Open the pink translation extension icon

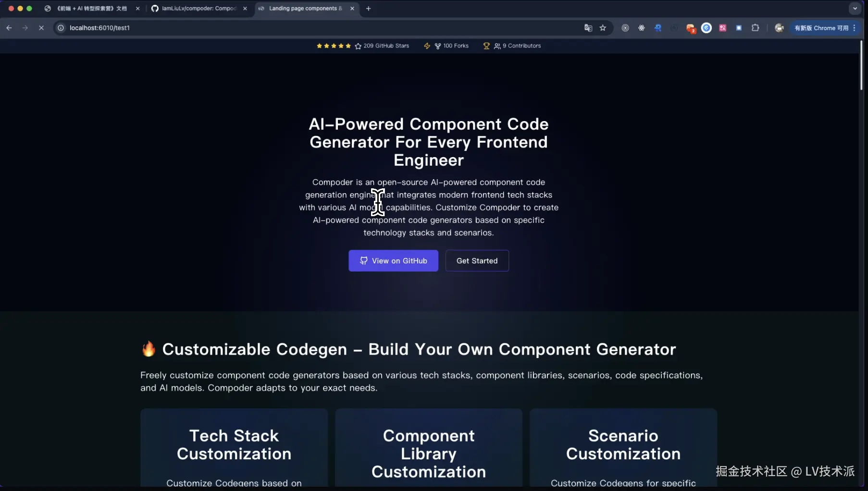point(722,28)
